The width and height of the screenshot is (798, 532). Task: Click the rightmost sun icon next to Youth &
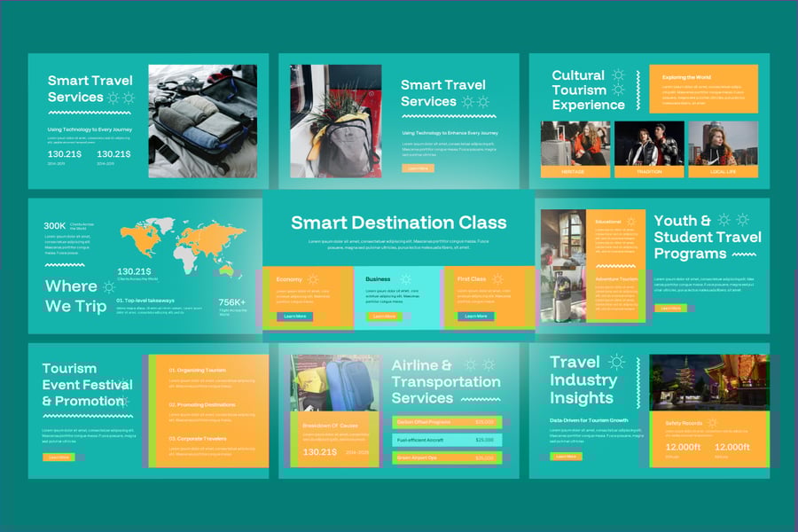click(x=743, y=220)
